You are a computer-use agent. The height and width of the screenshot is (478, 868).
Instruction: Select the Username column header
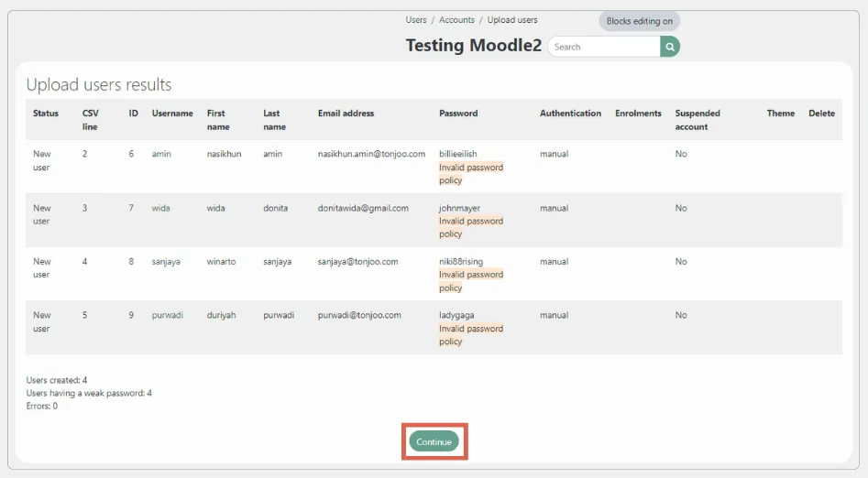pos(172,114)
